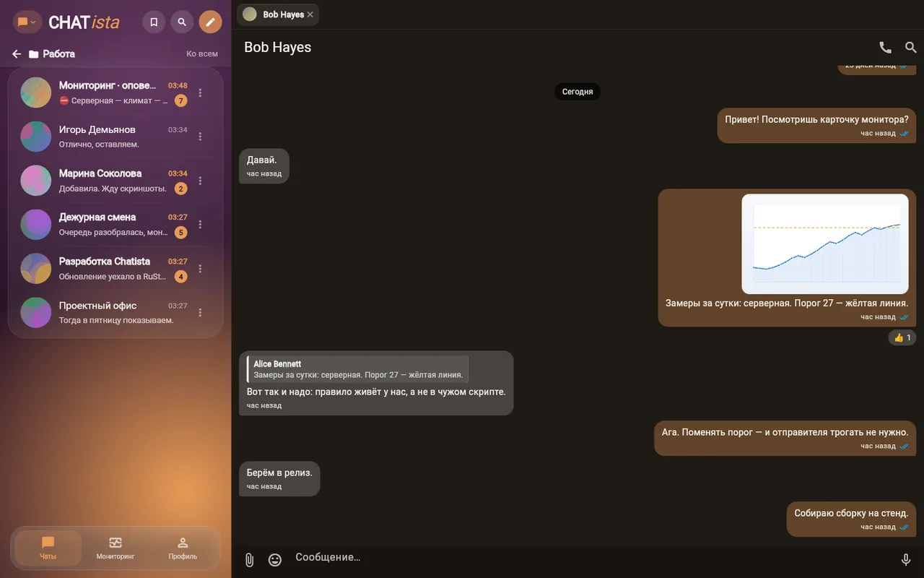924x578 pixels.
Task: Open chat with Марина Соколова
Action: 115,181
